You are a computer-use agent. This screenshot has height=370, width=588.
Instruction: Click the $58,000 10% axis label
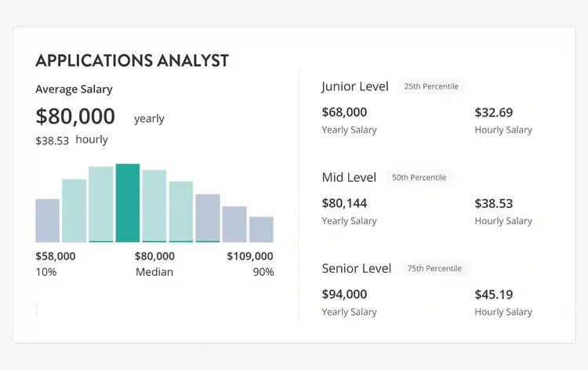[56, 256]
